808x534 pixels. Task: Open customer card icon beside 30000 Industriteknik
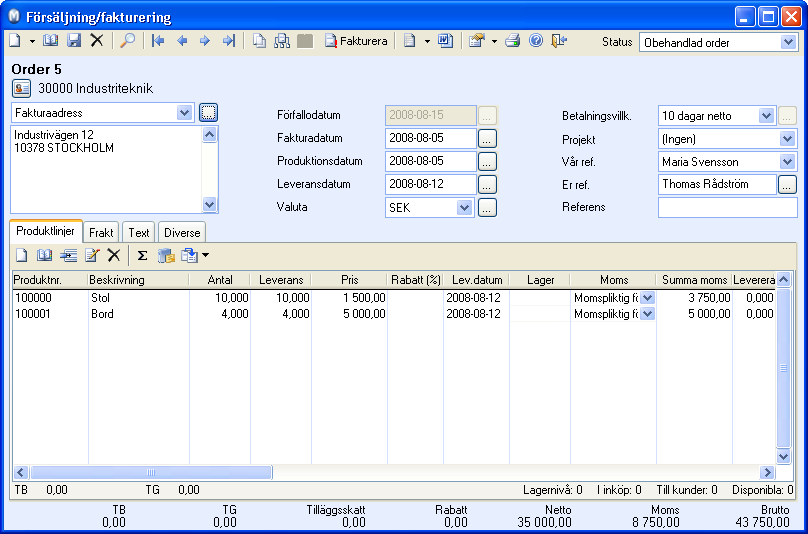tap(21, 88)
